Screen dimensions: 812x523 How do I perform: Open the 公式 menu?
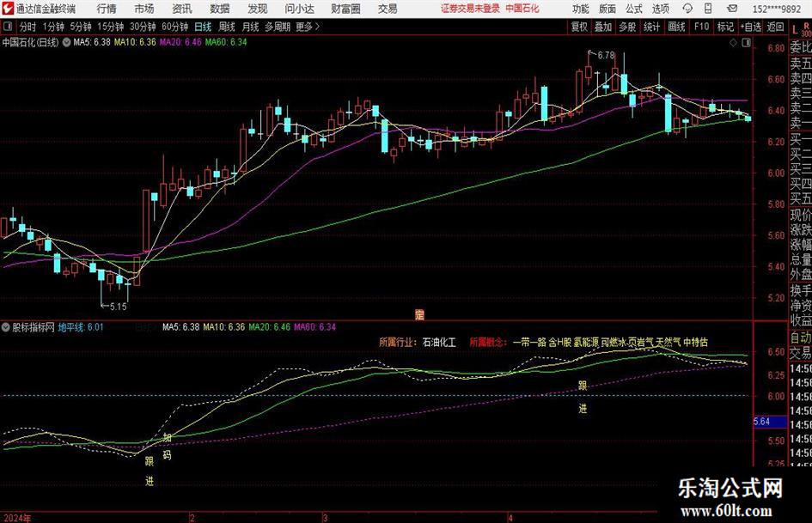pos(633,9)
